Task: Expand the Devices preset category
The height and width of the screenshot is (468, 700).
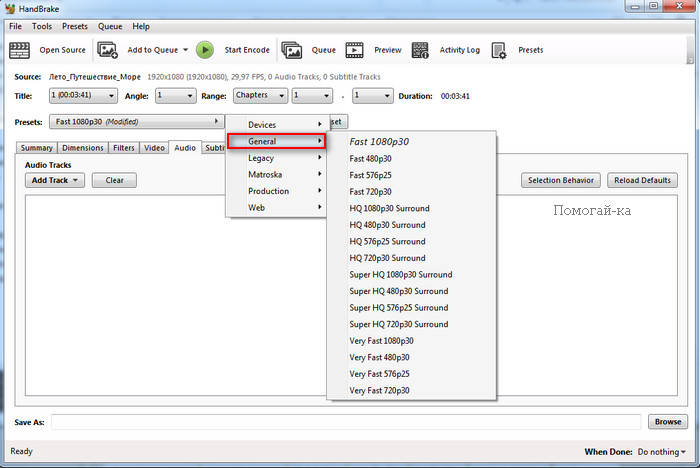Action: (x=276, y=125)
